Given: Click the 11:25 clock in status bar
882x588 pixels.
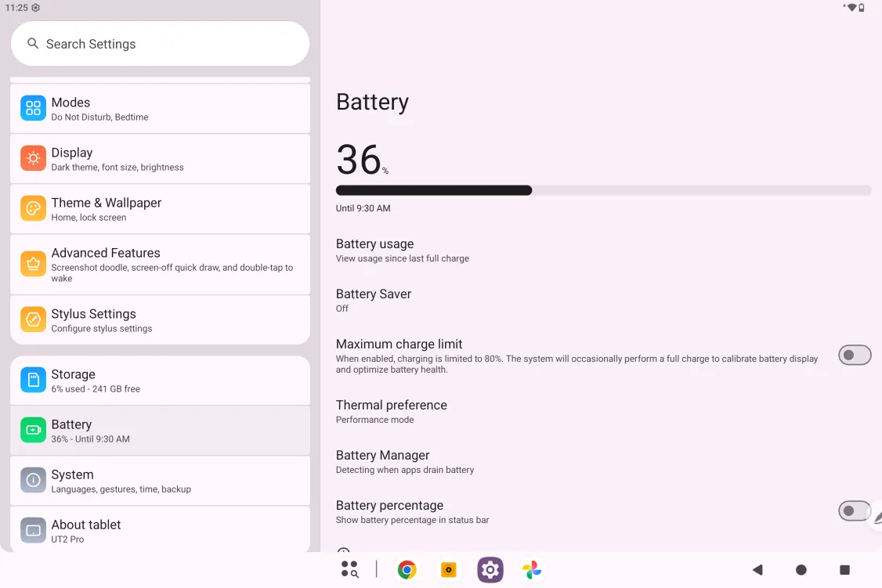Looking at the screenshot, I should coord(16,8).
